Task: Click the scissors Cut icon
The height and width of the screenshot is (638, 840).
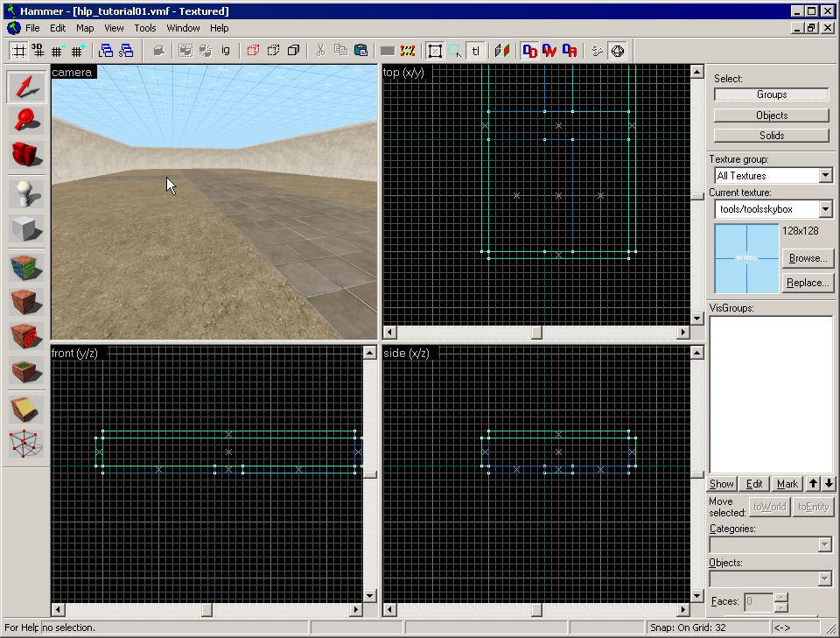Action: coord(320,51)
